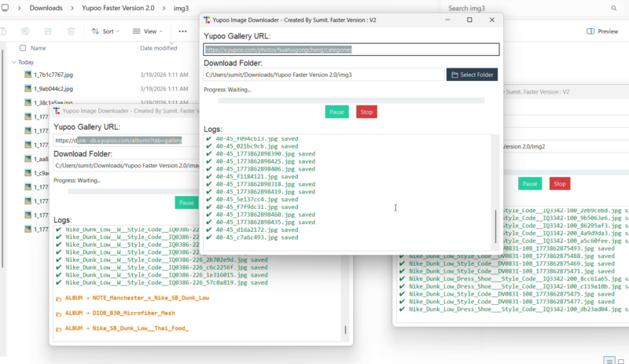Tick the select-all checkbox beside Name
Viewport: 629px width, 364px height.
23,48
